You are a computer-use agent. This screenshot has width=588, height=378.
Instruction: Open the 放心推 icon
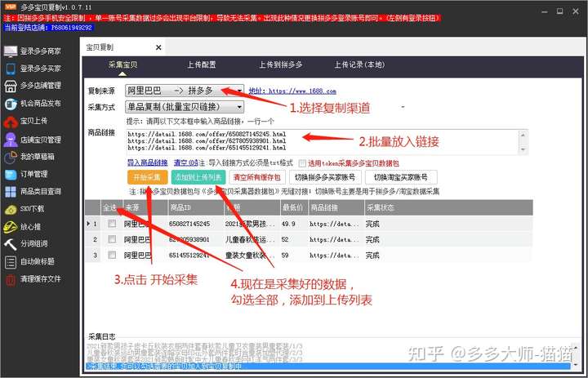click(11, 226)
